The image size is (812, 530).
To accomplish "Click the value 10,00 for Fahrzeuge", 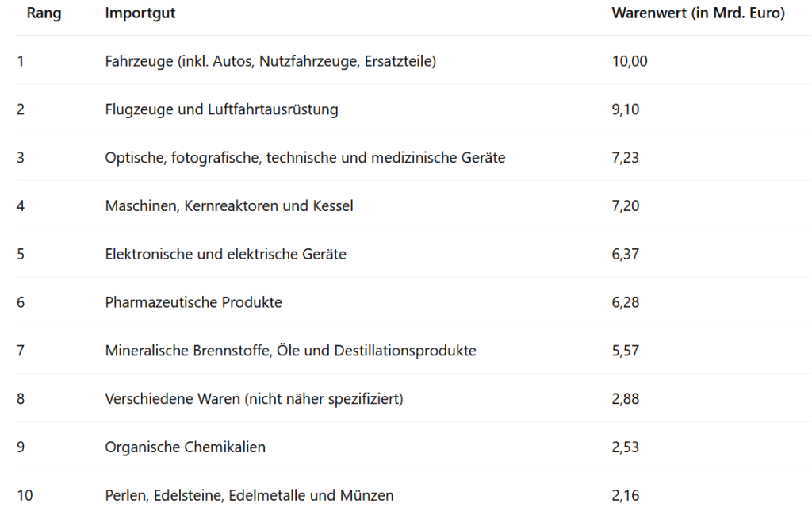I will 630,61.
